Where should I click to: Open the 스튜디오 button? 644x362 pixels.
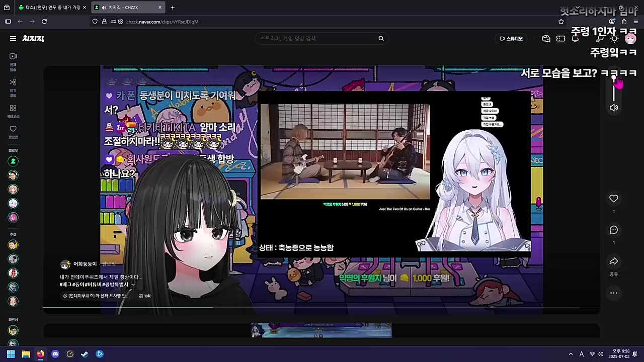point(511,38)
